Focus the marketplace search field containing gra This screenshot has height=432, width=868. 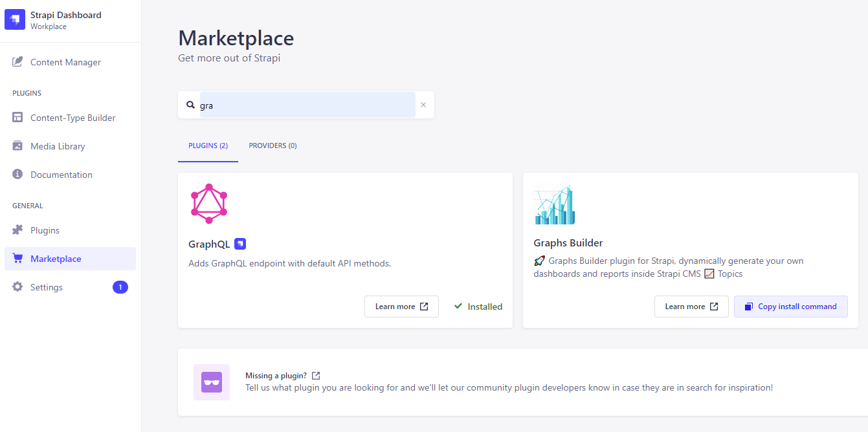[x=307, y=105]
